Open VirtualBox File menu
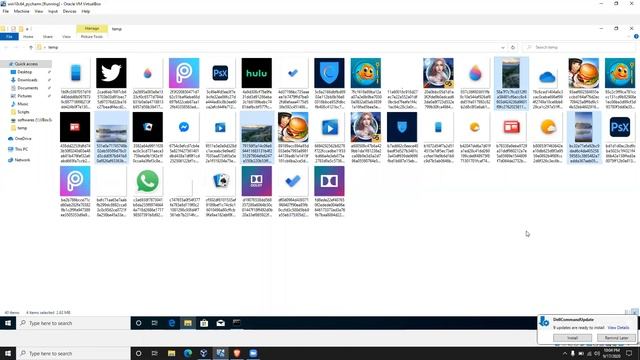This screenshot has width=640, height=360. point(6,11)
